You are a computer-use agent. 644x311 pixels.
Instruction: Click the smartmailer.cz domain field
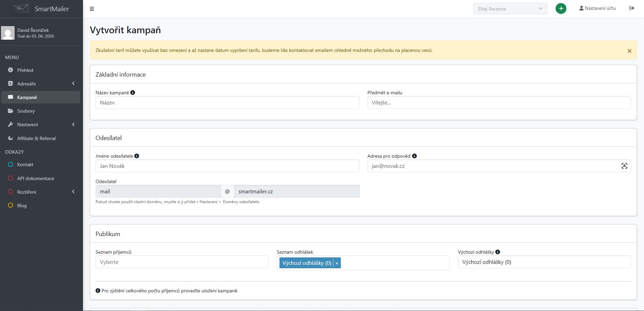pyautogui.click(x=297, y=191)
